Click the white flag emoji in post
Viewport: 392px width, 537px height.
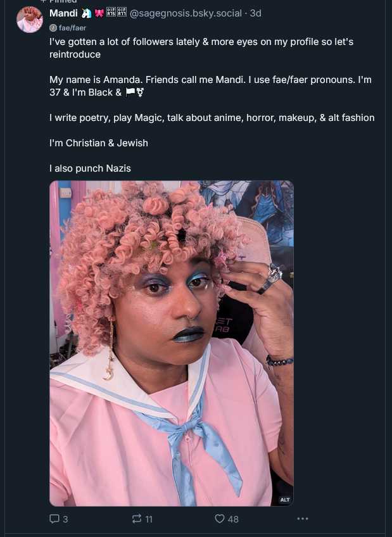pyautogui.click(x=130, y=92)
